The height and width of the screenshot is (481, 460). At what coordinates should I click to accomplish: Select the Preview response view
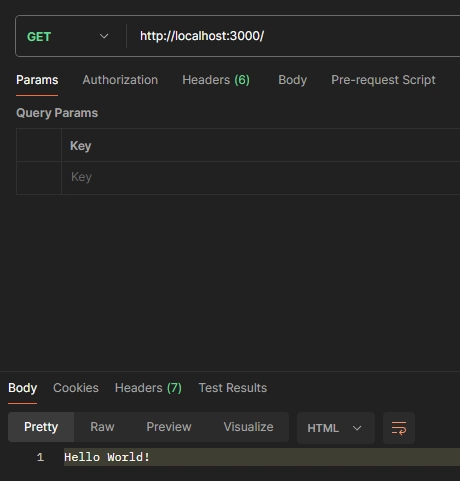pos(169,427)
